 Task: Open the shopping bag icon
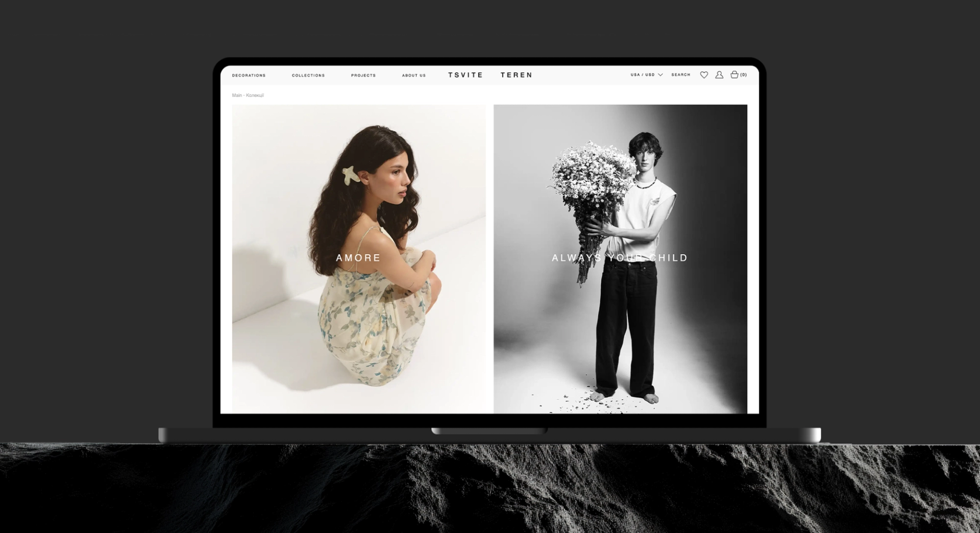pos(734,75)
